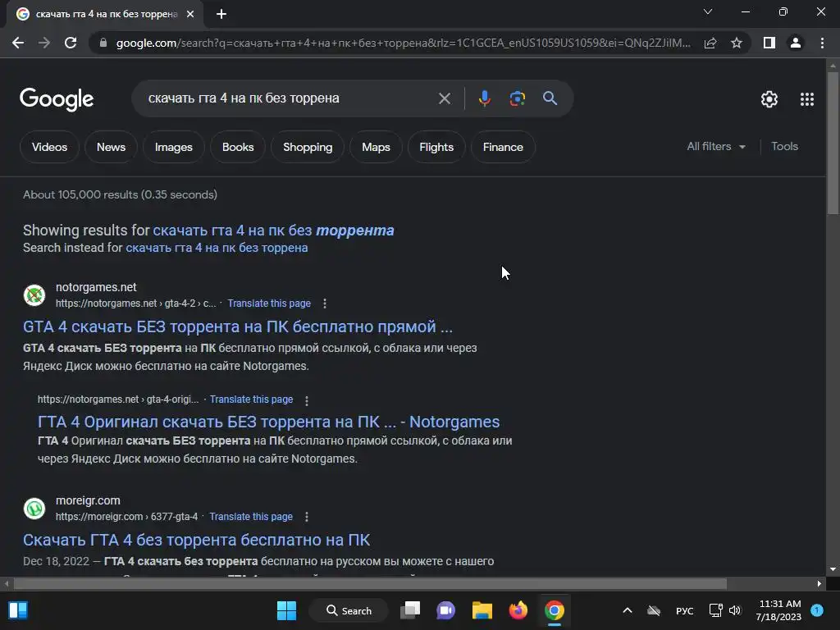The width and height of the screenshot is (840, 630).
Task: Go back to the previous page
Action: click(18, 43)
